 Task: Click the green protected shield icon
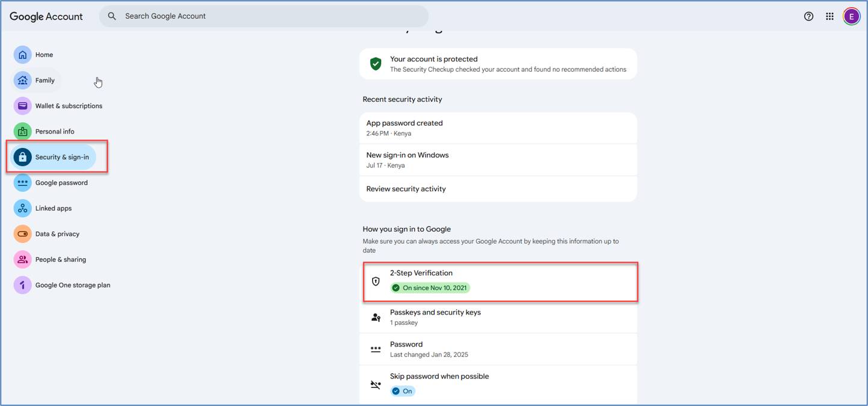point(376,64)
